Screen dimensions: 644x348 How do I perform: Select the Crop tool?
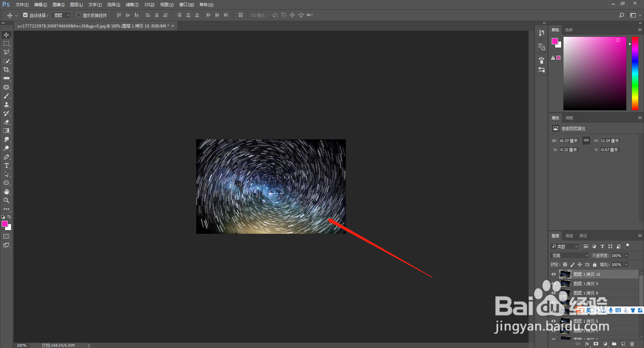pos(6,70)
